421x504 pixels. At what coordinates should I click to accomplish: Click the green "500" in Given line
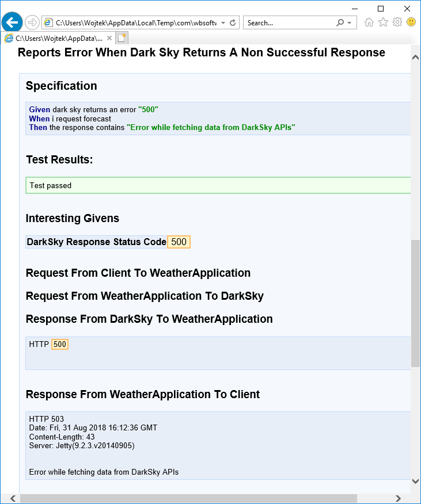148,110
